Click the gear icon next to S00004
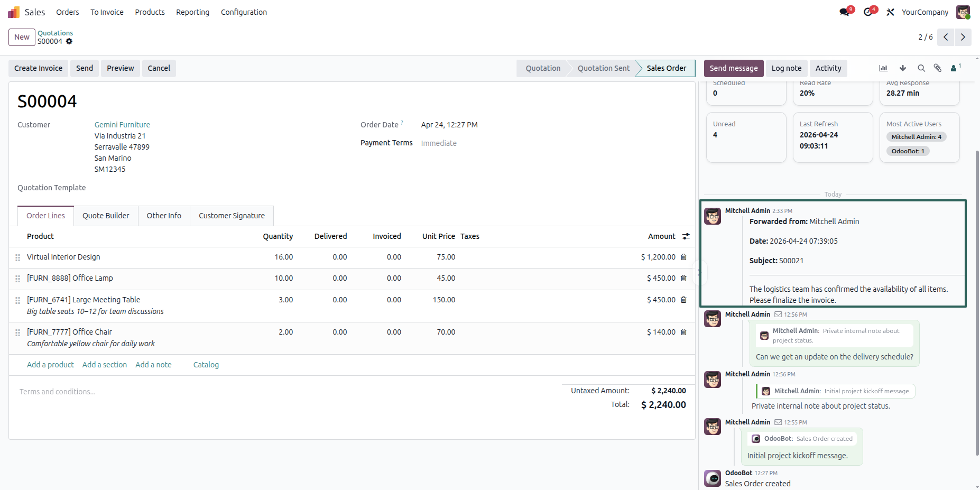Screen dimensions: 980x490 coord(69,41)
